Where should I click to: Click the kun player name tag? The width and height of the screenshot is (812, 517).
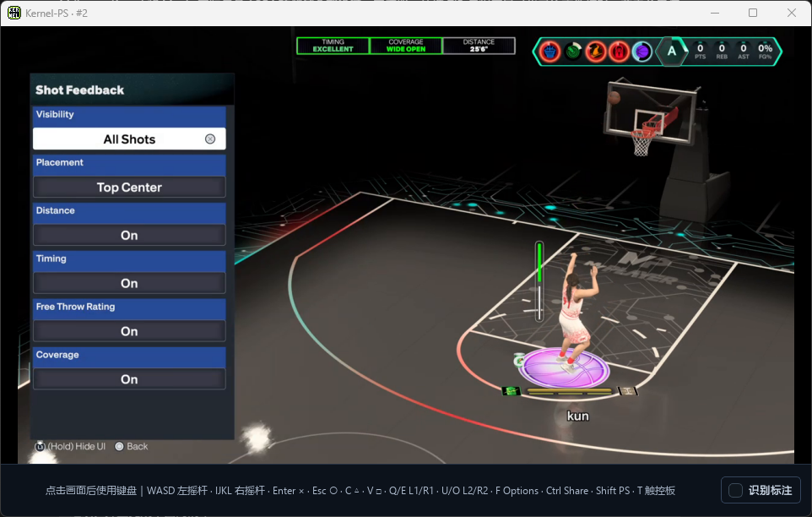point(578,416)
